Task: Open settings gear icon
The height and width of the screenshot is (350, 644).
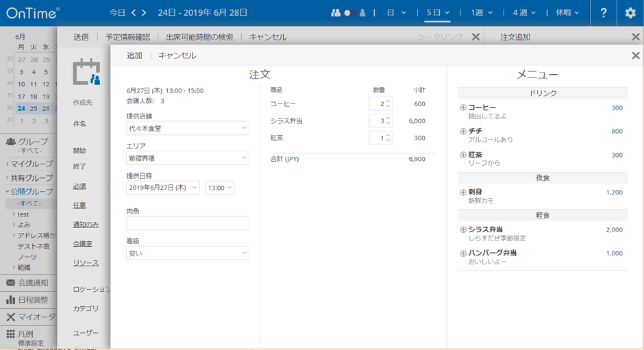Action: click(x=630, y=13)
